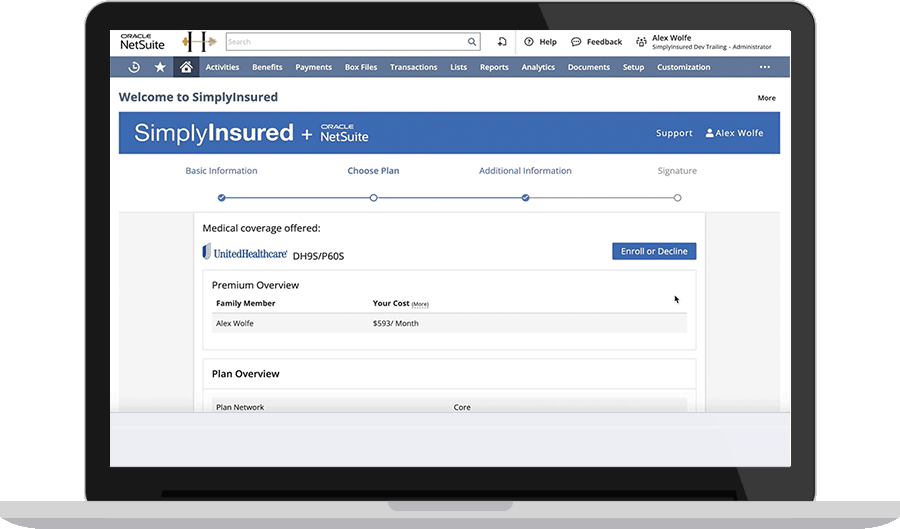Click the Plan Network row label
The width and height of the screenshot is (900, 529).
click(240, 407)
